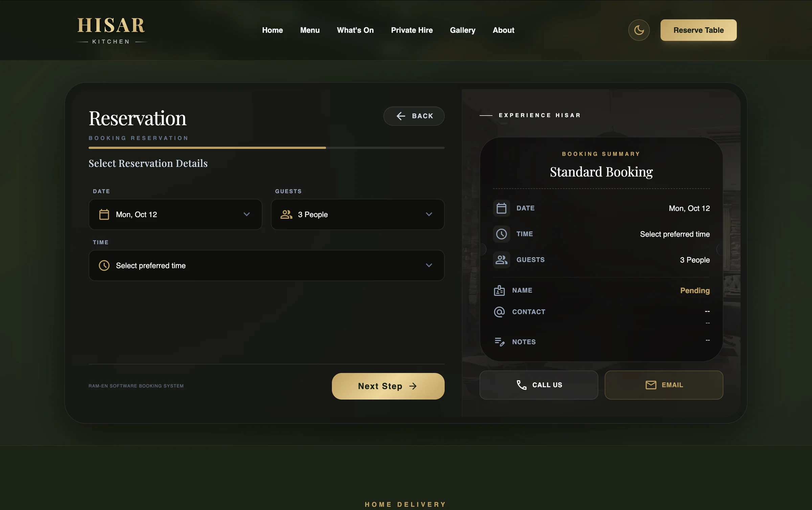Click the Email button
812x510 pixels.
click(664, 385)
